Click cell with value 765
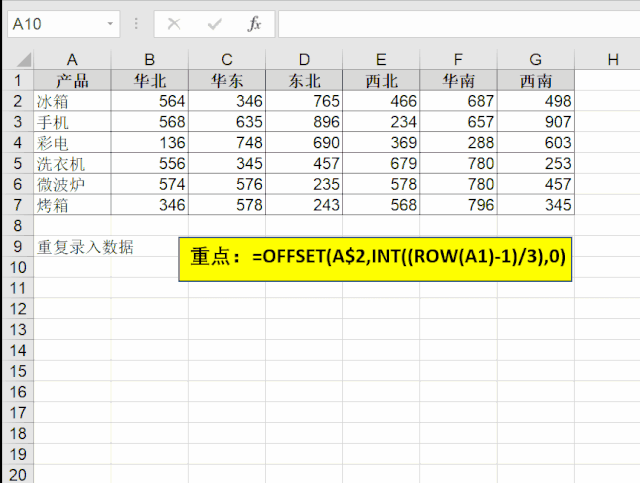The height and width of the screenshot is (483, 640). pos(304,101)
